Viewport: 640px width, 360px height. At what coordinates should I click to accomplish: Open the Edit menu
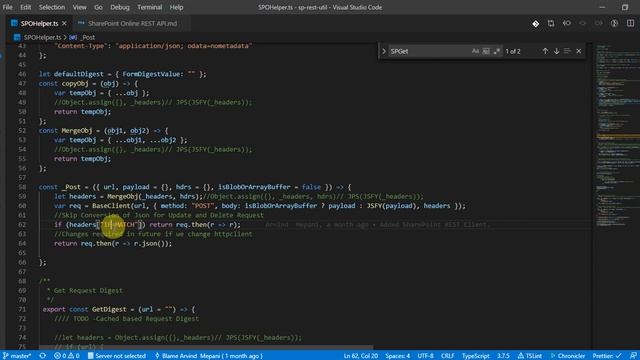[25, 7]
